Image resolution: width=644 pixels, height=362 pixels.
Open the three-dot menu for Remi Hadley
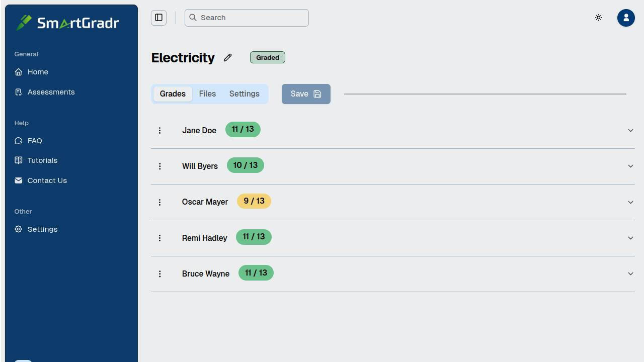click(160, 238)
